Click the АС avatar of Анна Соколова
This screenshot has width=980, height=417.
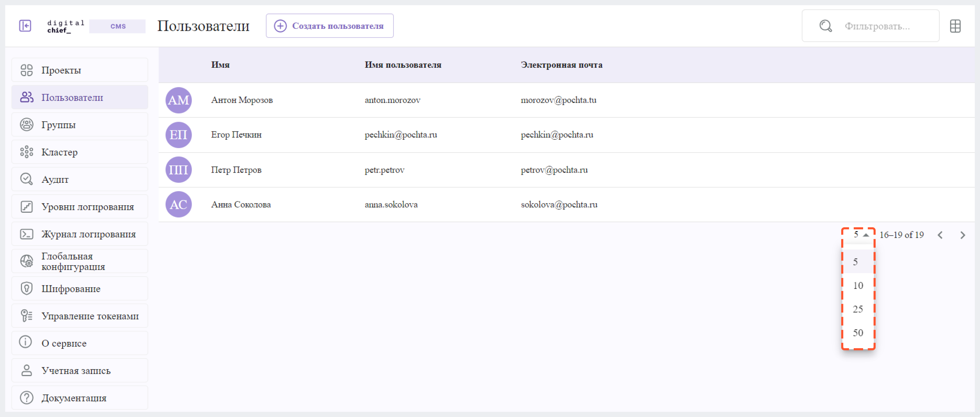[x=178, y=205]
